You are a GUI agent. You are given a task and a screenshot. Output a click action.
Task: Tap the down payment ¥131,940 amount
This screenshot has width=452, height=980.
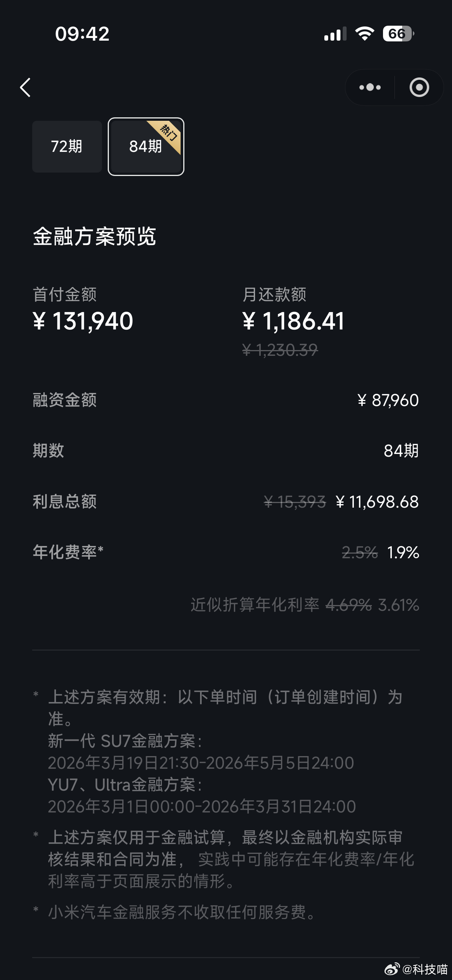coord(83,321)
